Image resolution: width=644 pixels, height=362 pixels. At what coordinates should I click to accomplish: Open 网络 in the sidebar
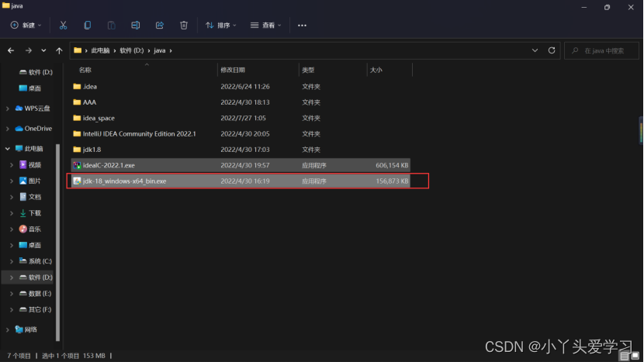(26, 329)
